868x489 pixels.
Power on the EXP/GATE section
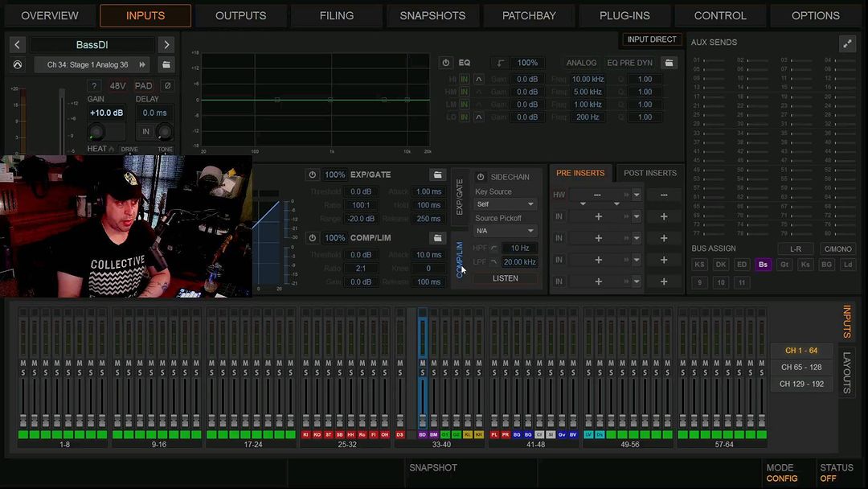[x=312, y=175]
